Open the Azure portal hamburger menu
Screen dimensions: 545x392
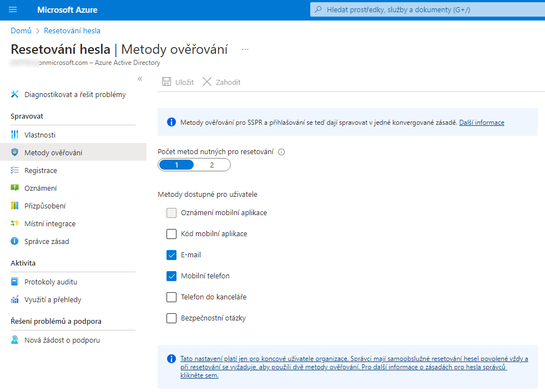point(13,10)
